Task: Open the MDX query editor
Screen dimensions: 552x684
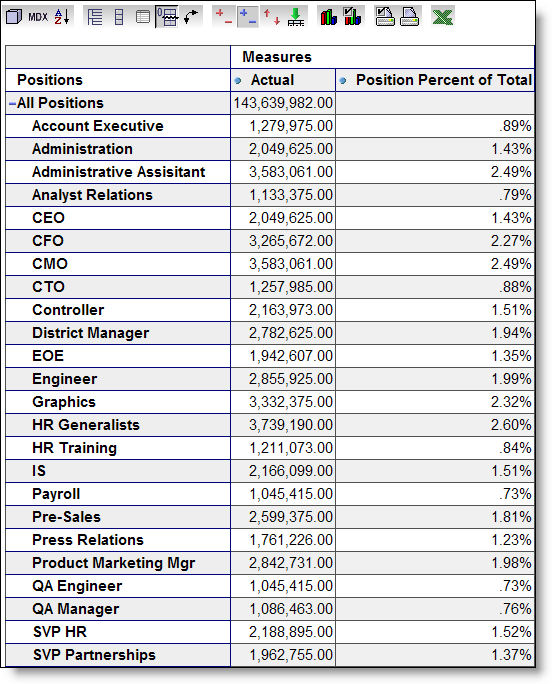Action: coord(38,17)
